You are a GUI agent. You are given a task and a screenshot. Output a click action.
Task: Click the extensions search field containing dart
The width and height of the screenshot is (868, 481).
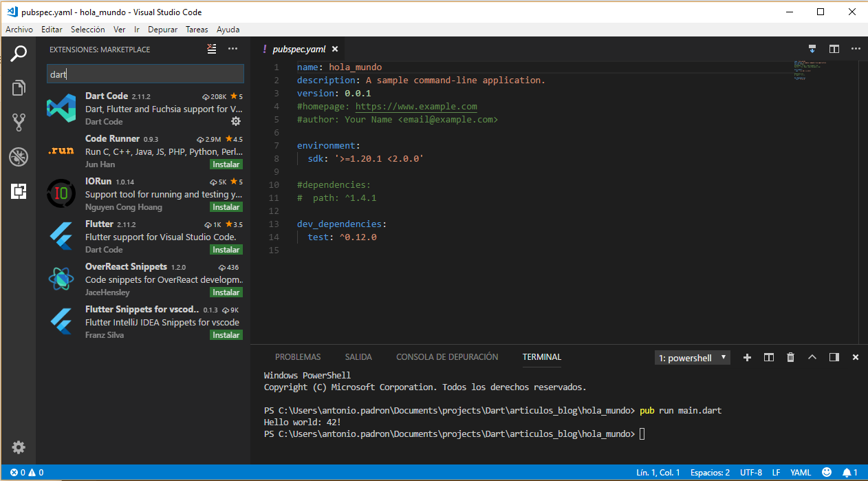pyautogui.click(x=145, y=74)
